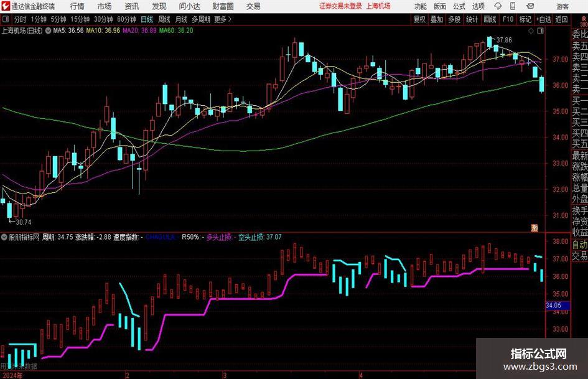Screen dimensions: 588x379
Task: Switch to the 60分钟 period
Action: [126, 19]
